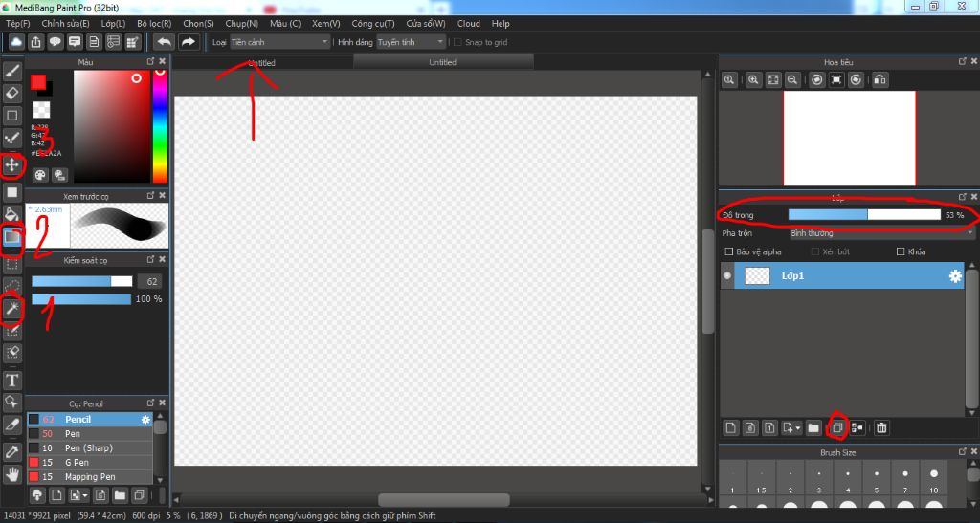The image size is (980, 523).
Task: Open the Pha trộn blend mode dropdown
Action: click(881, 232)
